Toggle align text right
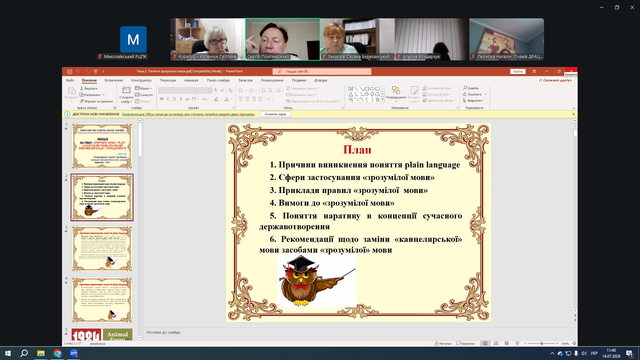The height and width of the screenshot is (360, 640). [254, 99]
